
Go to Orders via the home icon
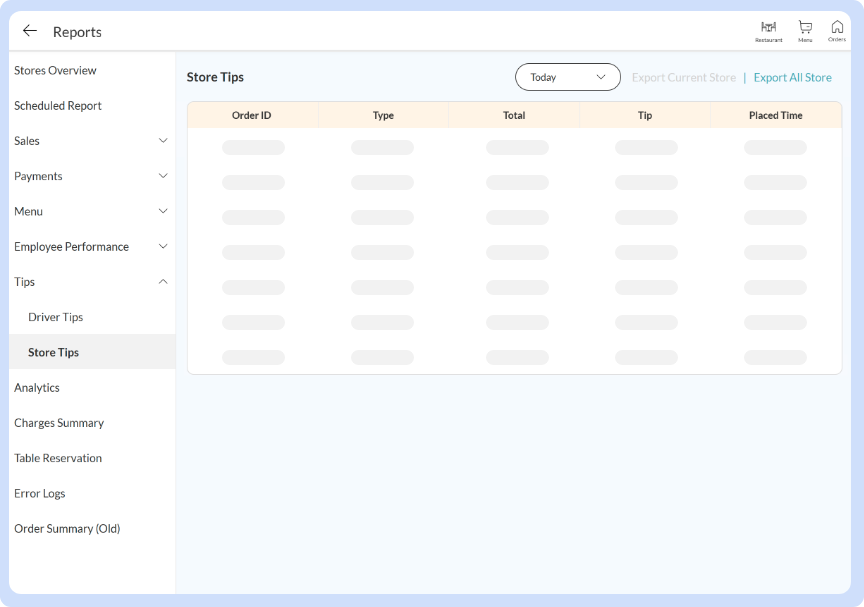(837, 30)
